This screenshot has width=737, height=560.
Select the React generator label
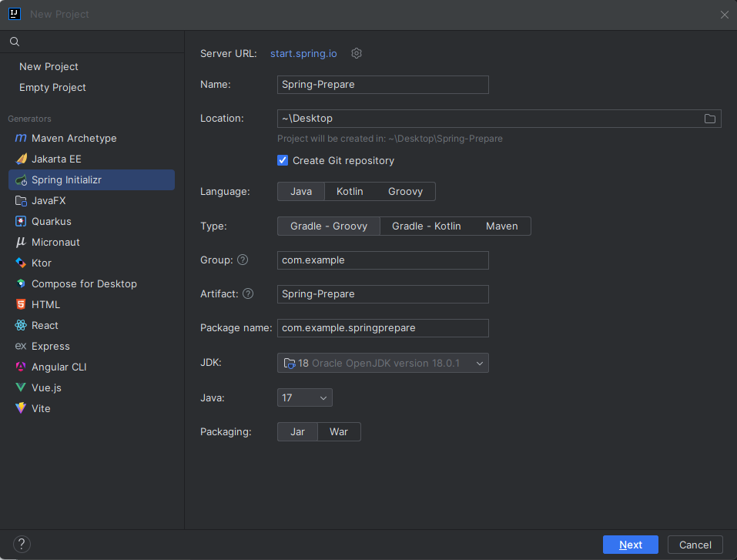click(x=45, y=325)
